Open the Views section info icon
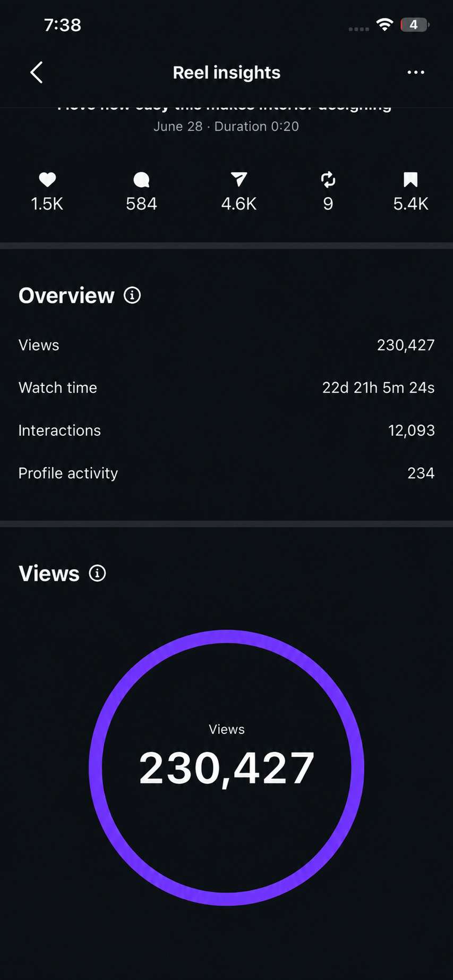The width and height of the screenshot is (453, 980). point(97,573)
